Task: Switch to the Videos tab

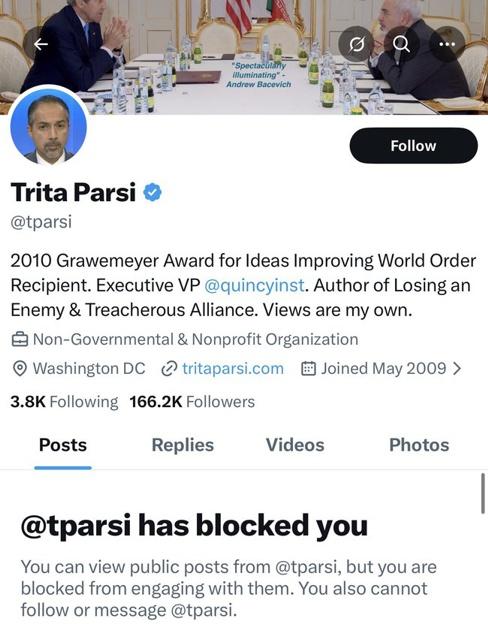Action: [x=295, y=445]
